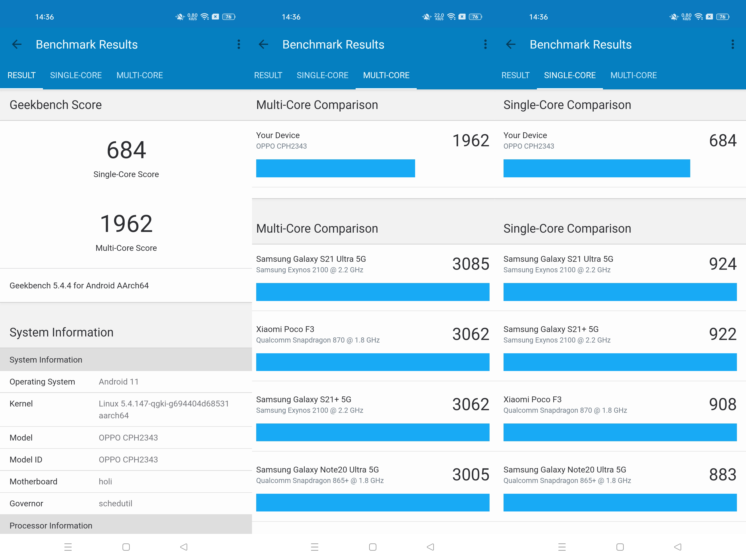
Task: Tap 14:36 clock on middle screen
Action: click(291, 17)
